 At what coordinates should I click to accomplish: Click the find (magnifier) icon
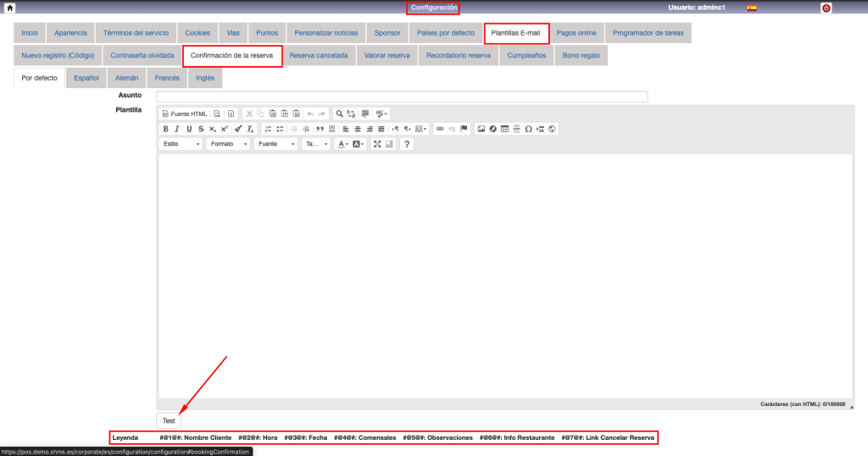tap(339, 114)
